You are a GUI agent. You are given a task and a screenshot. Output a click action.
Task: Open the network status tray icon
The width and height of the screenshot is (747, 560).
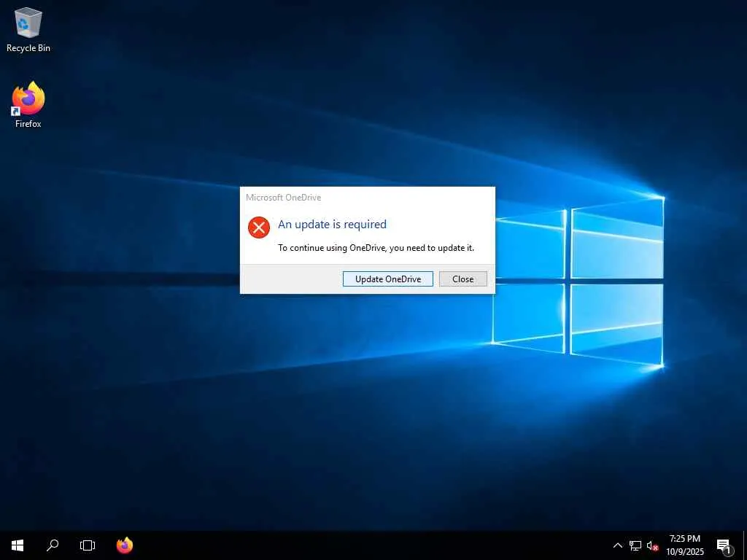click(x=635, y=545)
